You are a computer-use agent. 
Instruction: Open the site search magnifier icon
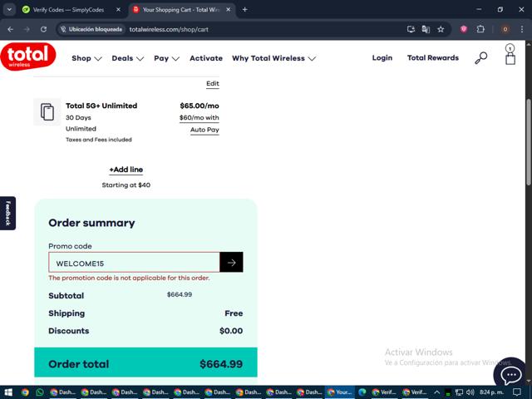click(x=480, y=58)
